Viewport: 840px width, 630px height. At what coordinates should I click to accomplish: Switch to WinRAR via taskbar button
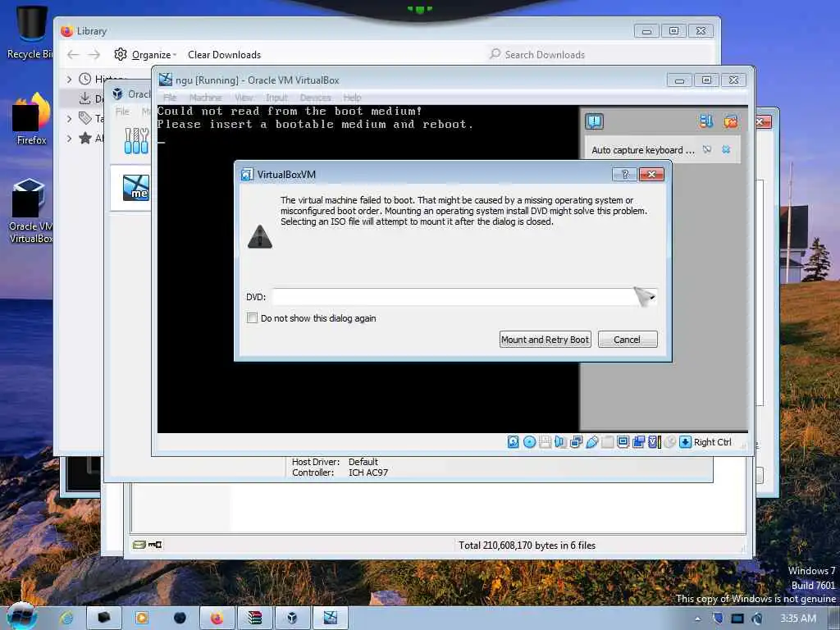(254, 618)
